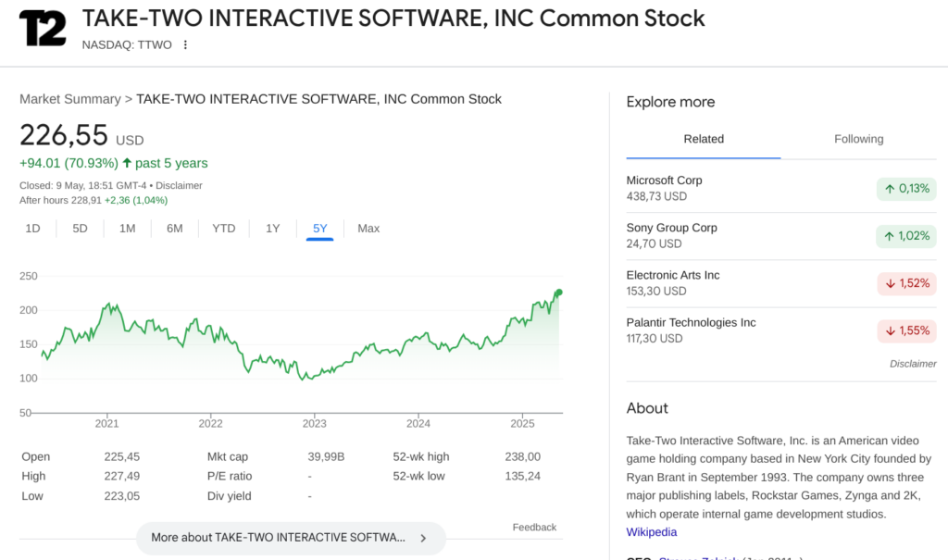Click the green endpoint dot on the price chart
This screenshot has width=948, height=560.
pos(559,292)
